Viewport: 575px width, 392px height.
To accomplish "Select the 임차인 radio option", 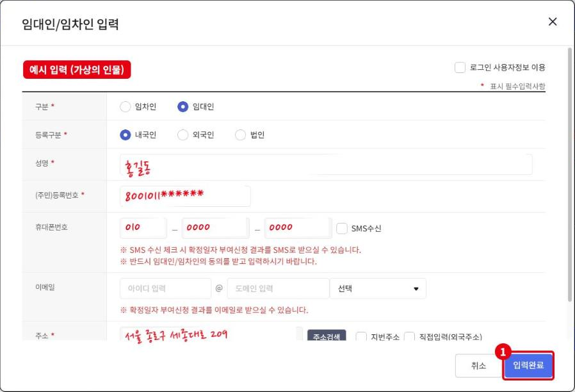I will point(125,107).
